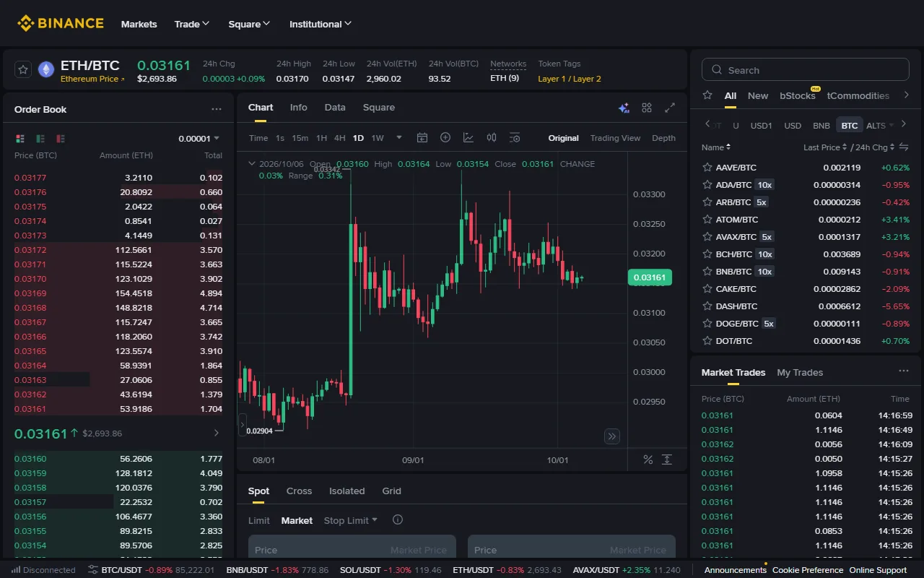
Task: Open the Trade dropdown in the navigation bar
Action: tap(192, 24)
